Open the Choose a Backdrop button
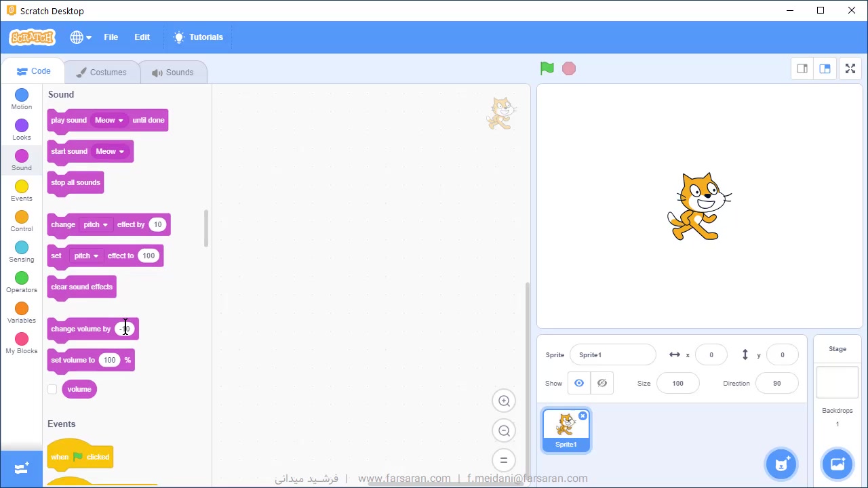Viewport: 868px width, 488px height. point(837,464)
